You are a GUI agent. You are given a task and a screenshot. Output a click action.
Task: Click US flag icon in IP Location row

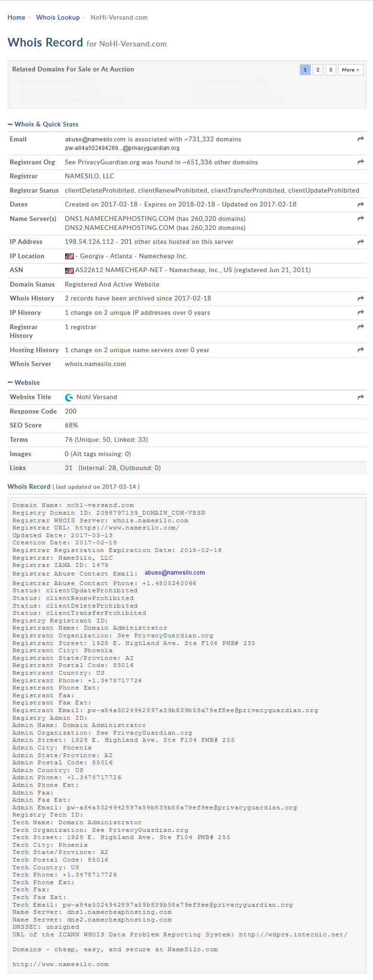tap(69, 256)
